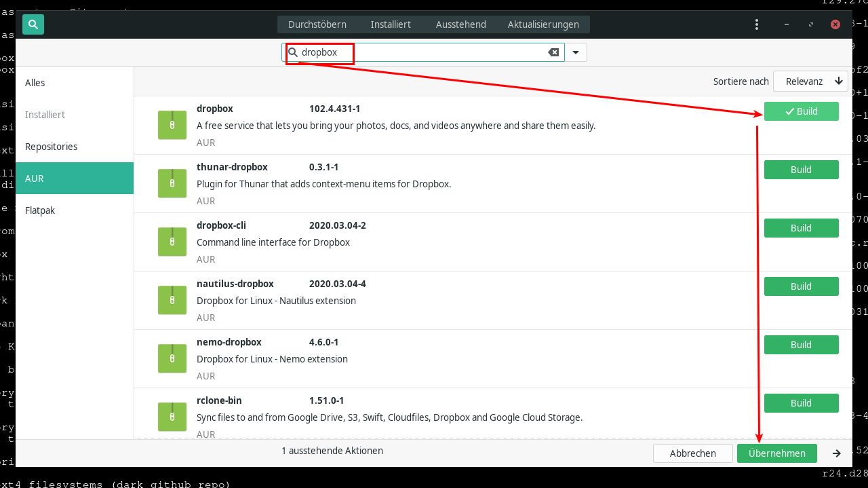
Task: Open the three-dot menu in header
Action: 757,24
